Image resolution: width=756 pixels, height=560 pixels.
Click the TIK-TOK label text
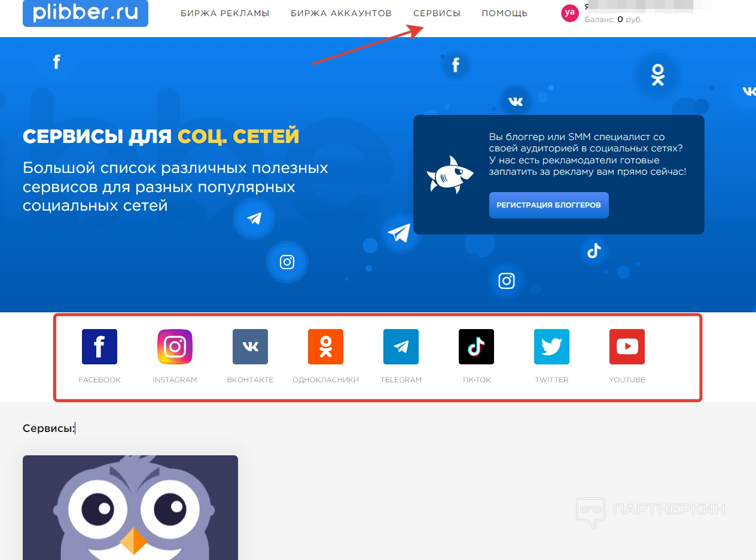pos(476,380)
